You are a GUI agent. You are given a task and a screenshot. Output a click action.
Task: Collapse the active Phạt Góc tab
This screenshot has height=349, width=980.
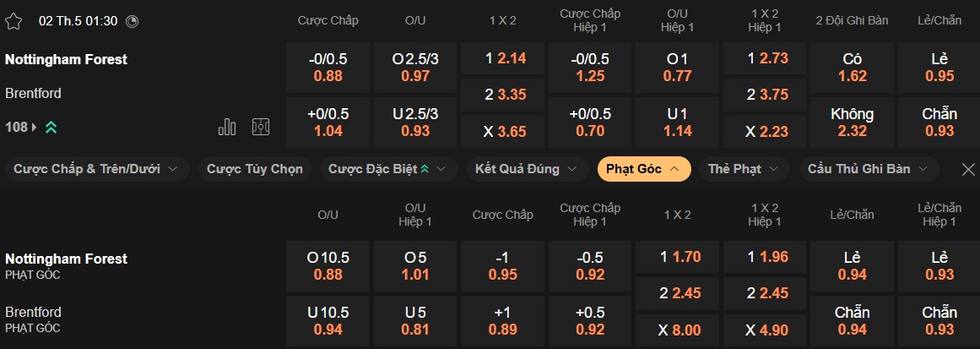coord(643,169)
